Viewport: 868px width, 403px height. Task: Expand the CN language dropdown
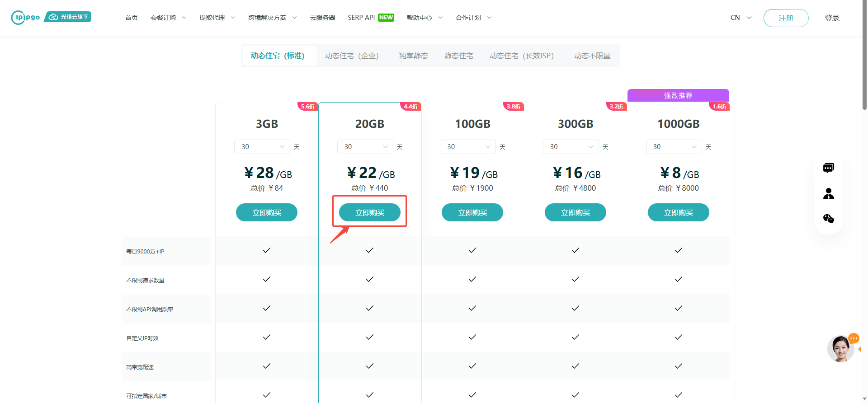tap(741, 18)
